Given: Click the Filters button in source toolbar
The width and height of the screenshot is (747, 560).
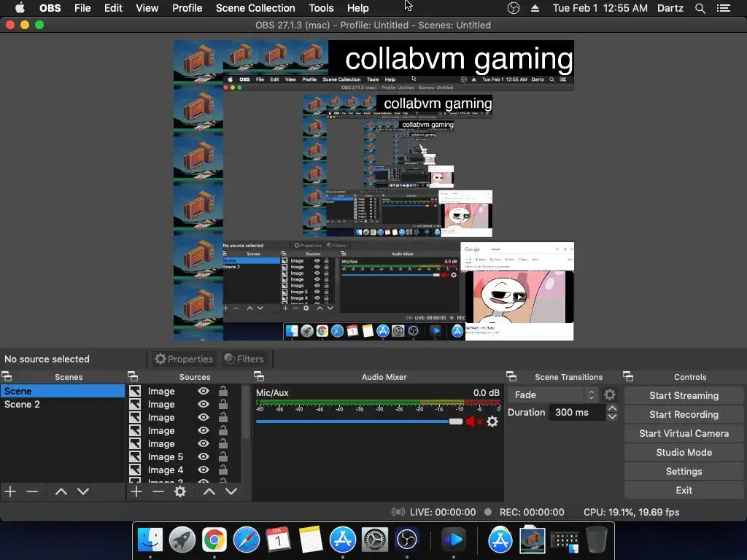Looking at the screenshot, I should pos(244,359).
